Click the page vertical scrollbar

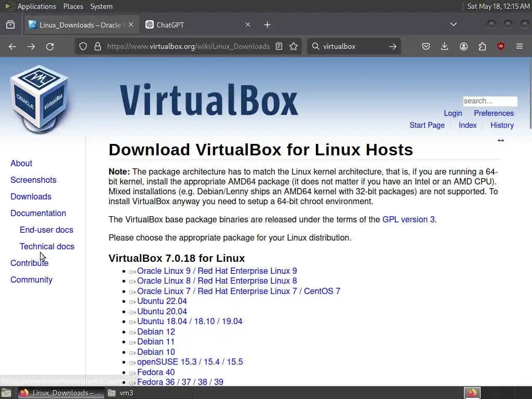[530, 94]
